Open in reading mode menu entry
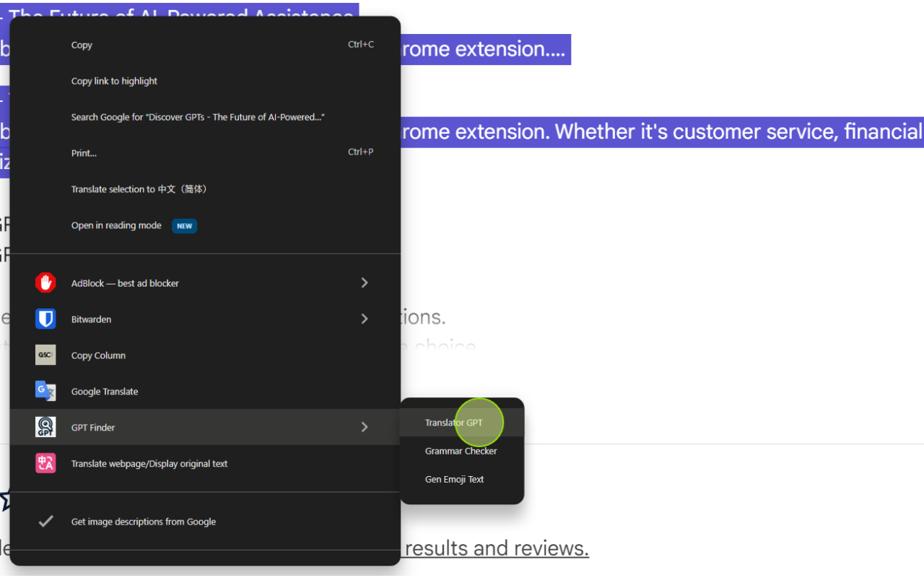The image size is (924, 578). pyautogui.click(x=205, y=225)
